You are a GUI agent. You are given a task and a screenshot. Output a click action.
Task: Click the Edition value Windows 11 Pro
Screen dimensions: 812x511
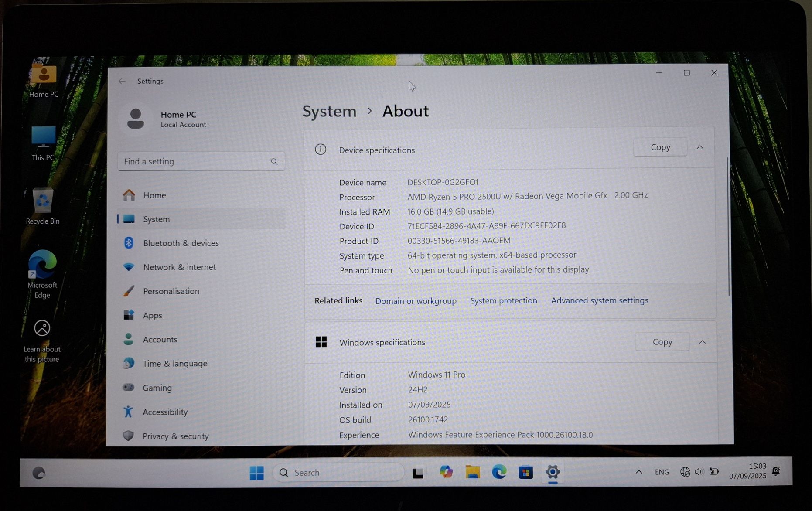click(x=437, y=375)
